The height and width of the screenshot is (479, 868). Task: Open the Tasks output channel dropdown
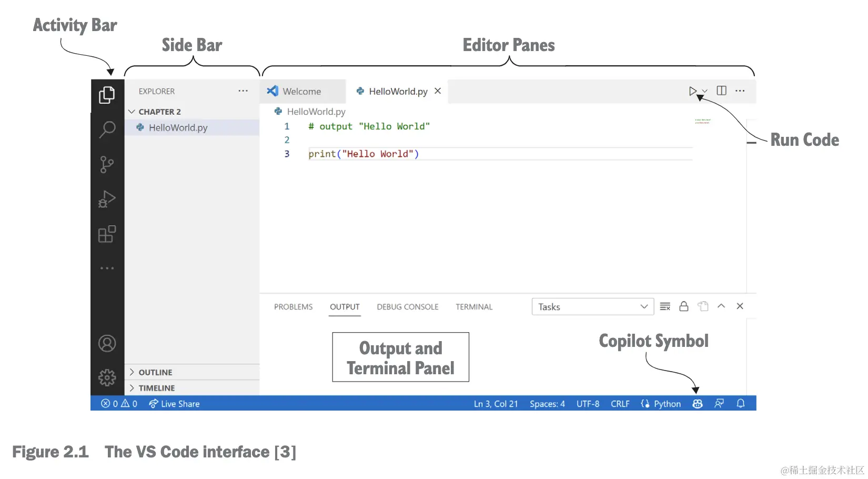[x=593, y=307]
